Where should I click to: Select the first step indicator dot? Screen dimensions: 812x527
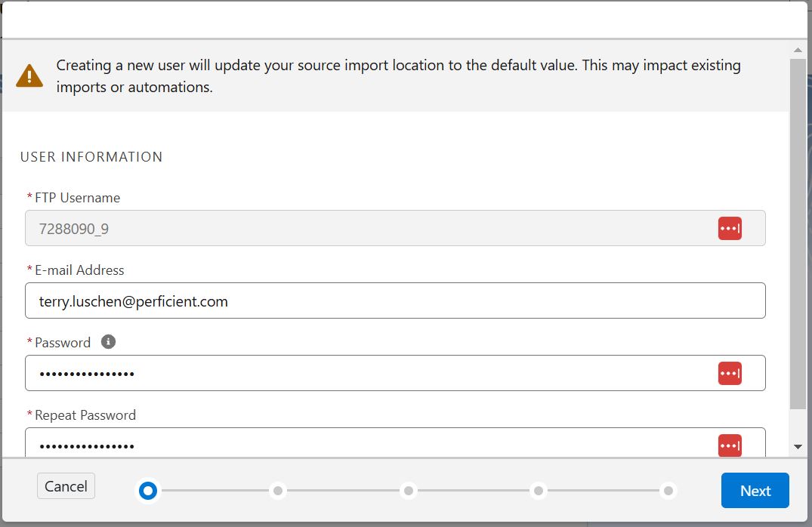148,490
